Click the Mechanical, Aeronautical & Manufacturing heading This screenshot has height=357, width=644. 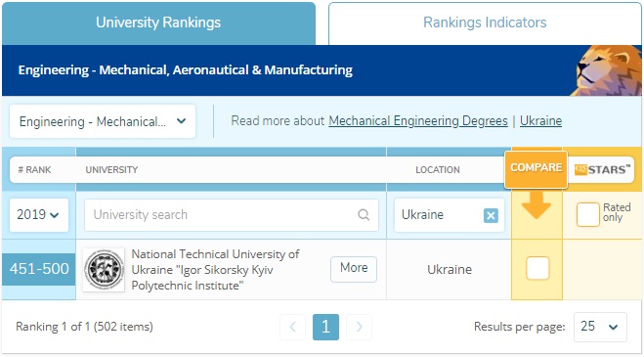[186, 70]
